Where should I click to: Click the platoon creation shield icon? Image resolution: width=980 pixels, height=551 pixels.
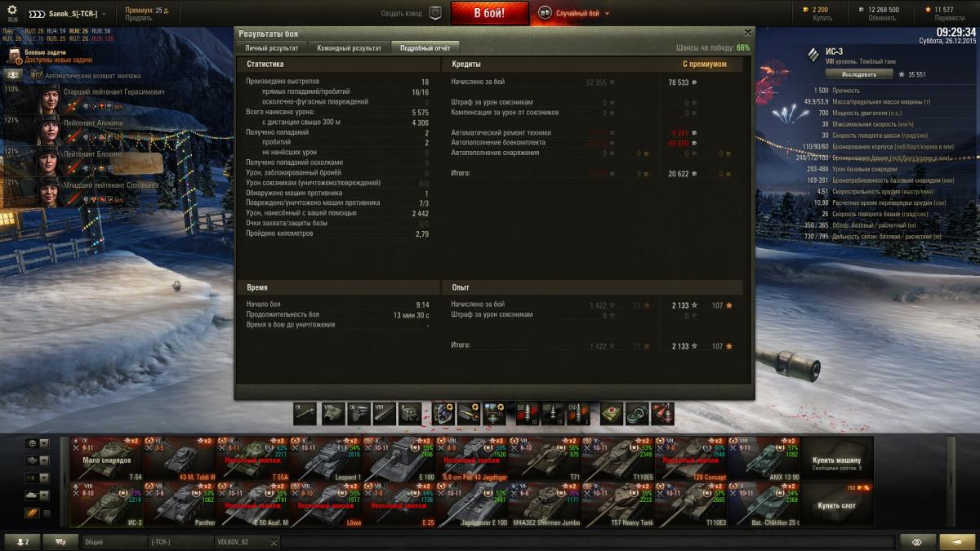point(435,13)
